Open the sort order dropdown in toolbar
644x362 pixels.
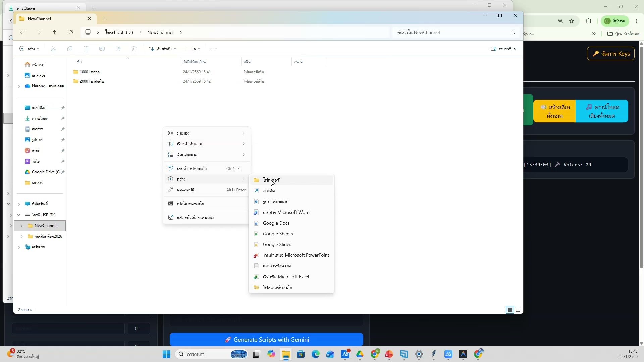coord(162,49)
